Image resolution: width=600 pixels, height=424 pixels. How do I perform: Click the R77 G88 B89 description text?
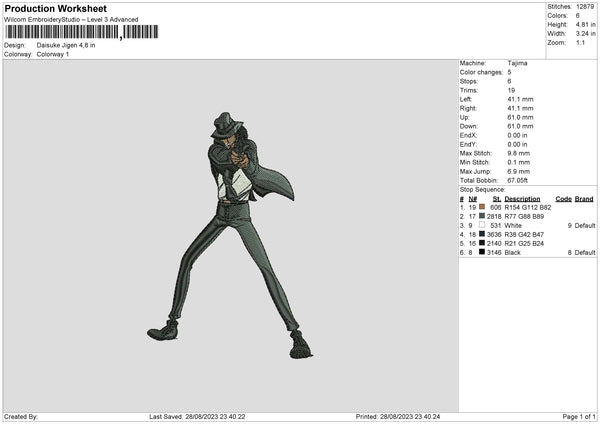click(524, 217)
